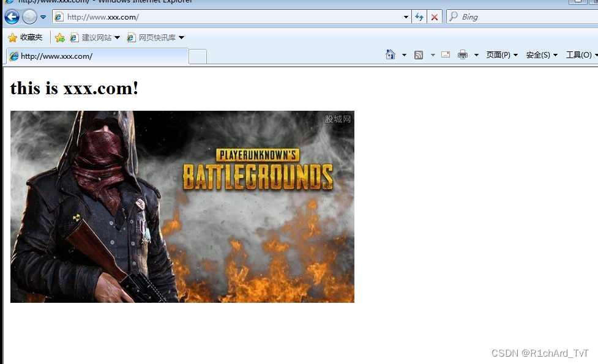Open the 工具(O) menu
The image size is (598, 364).
[581, 55]
